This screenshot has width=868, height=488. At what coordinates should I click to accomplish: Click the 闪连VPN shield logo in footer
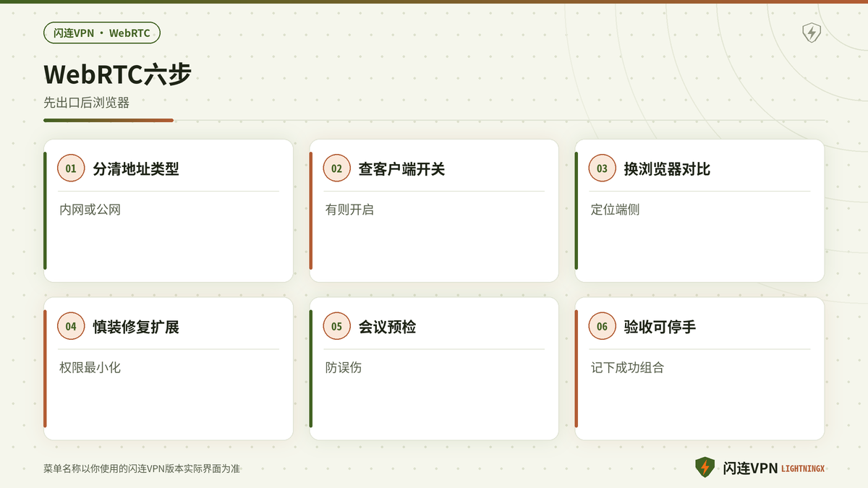click(705, 468)
